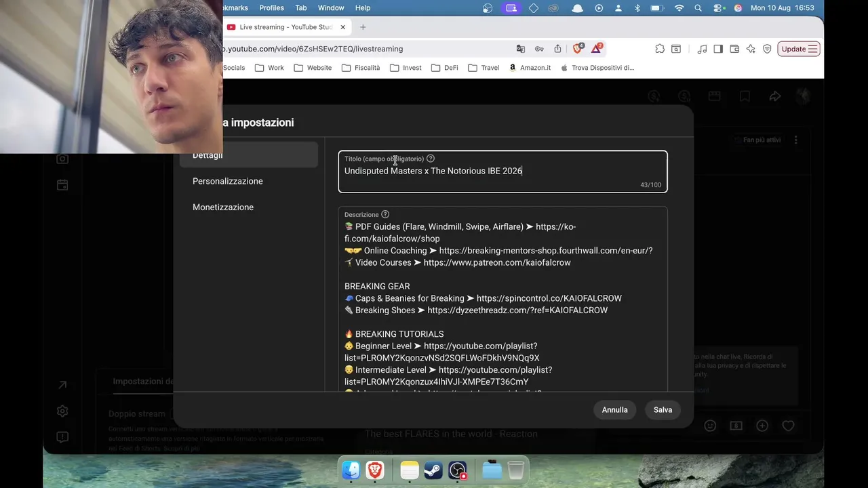Click into the Descrizione text area

click(503, 299)
